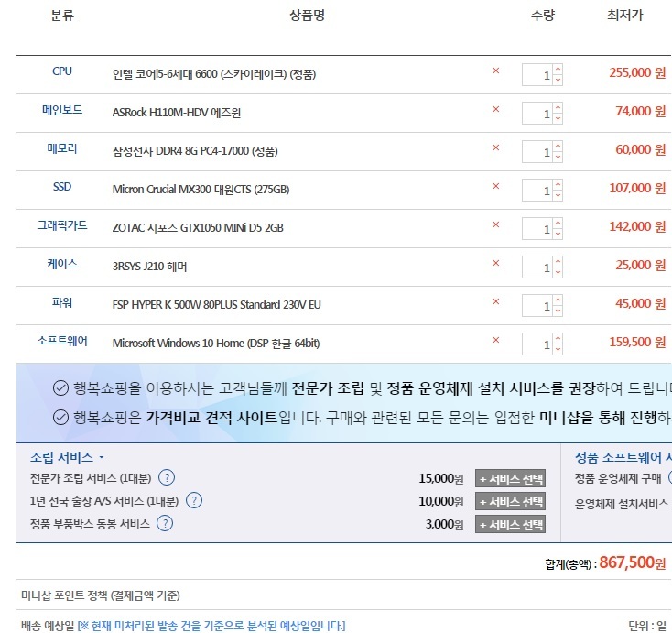The height and width of the screenshot is (633, 672).
Task: Increase SSD quantity with up arrow
Action: click(x=558, y=185)
